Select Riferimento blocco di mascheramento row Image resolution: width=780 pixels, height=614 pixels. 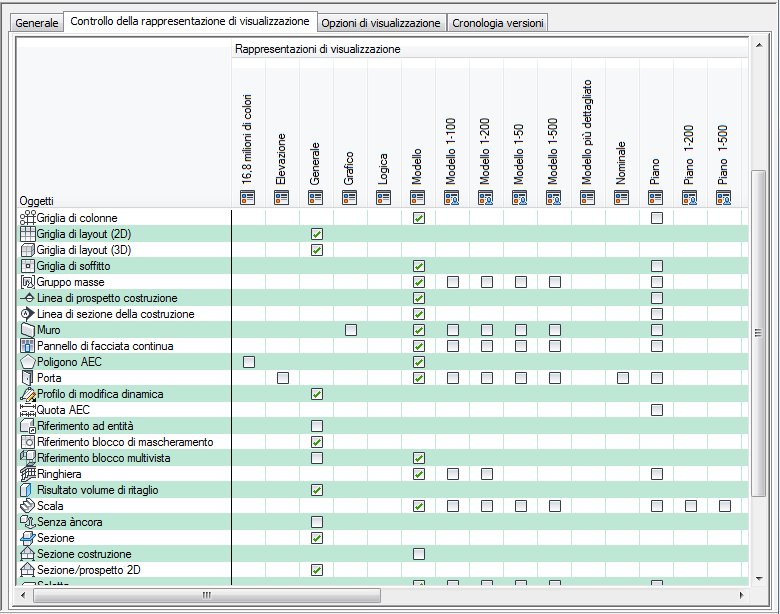(x=383, y=442)
